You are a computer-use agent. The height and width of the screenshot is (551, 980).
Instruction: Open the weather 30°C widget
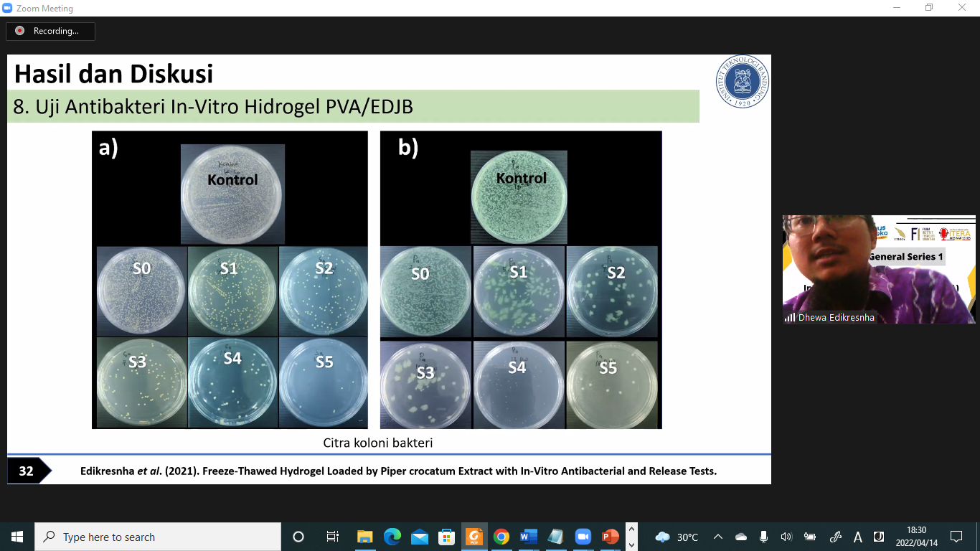pos(677,537)
